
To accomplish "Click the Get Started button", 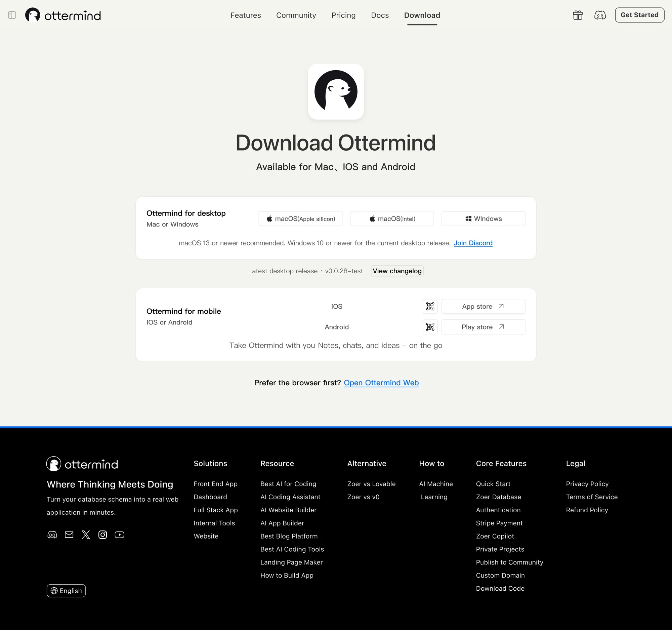I will click(x=639, y=15).
